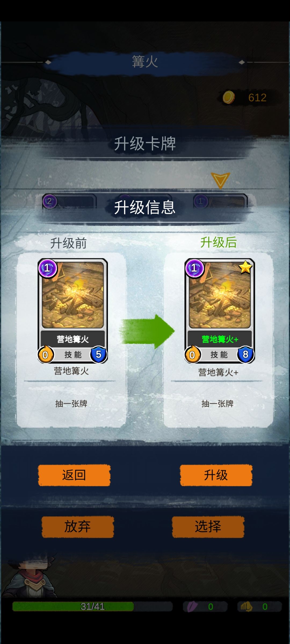Confirm with the 升级 button
Screen dimensions: 290x644
pos(216,475)
